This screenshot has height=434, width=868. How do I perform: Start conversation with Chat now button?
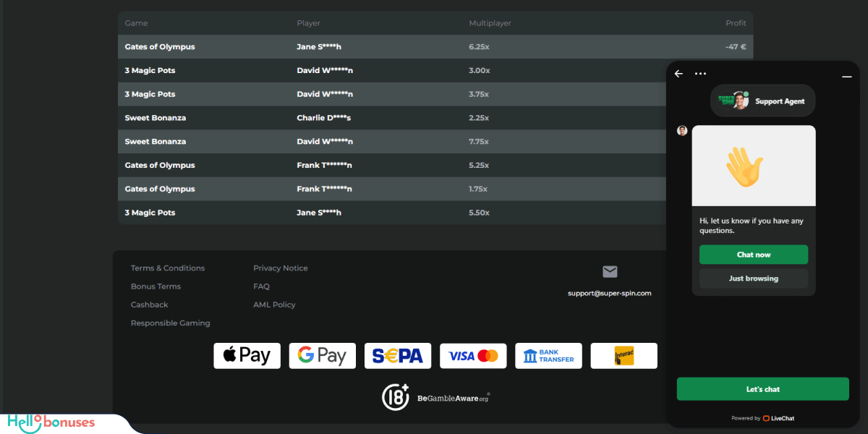pyautogui.click(x=754, y=255)
